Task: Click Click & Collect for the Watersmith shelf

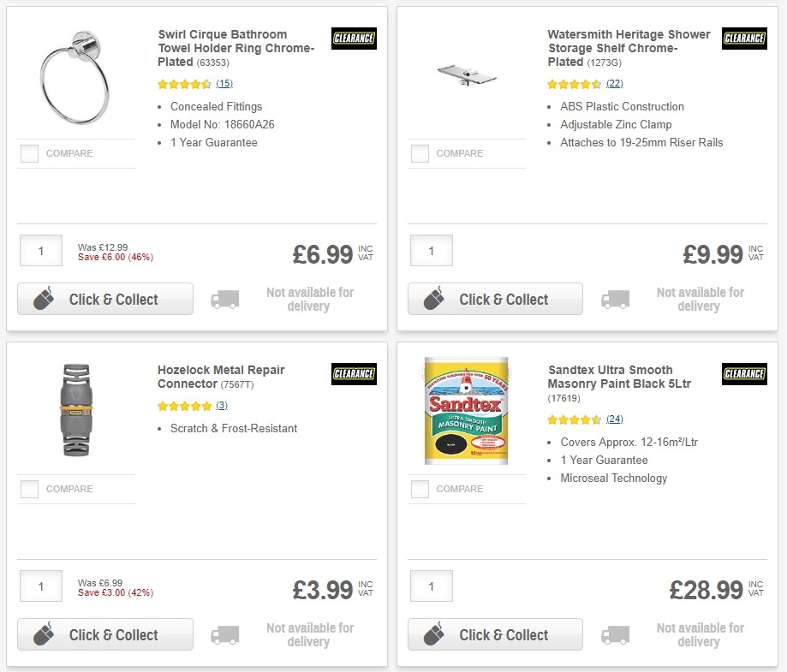Action: coord(494,299)
